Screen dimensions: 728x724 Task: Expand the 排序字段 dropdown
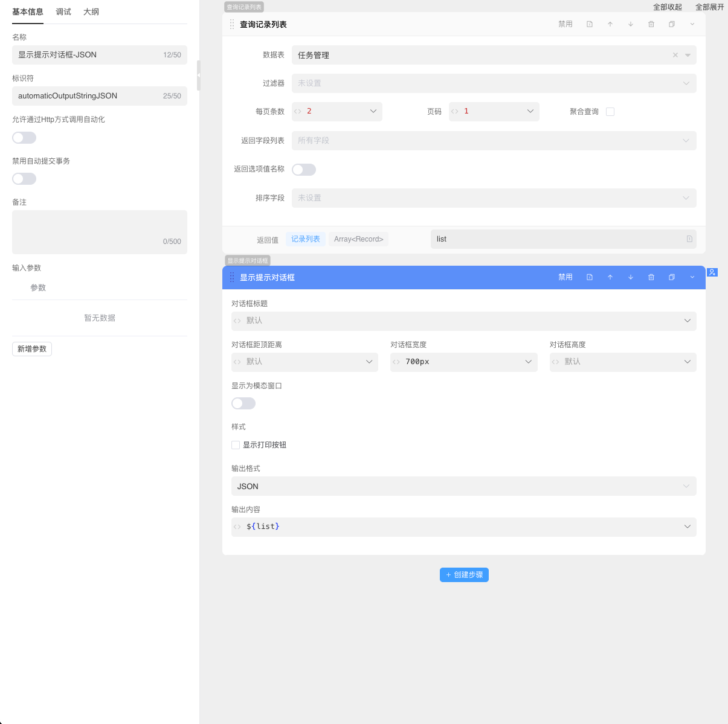686,198
